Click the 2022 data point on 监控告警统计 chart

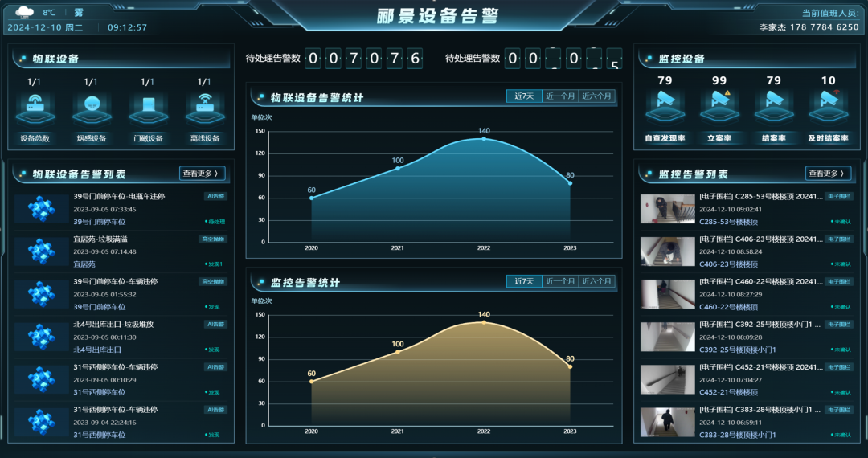tap(484, 322)
